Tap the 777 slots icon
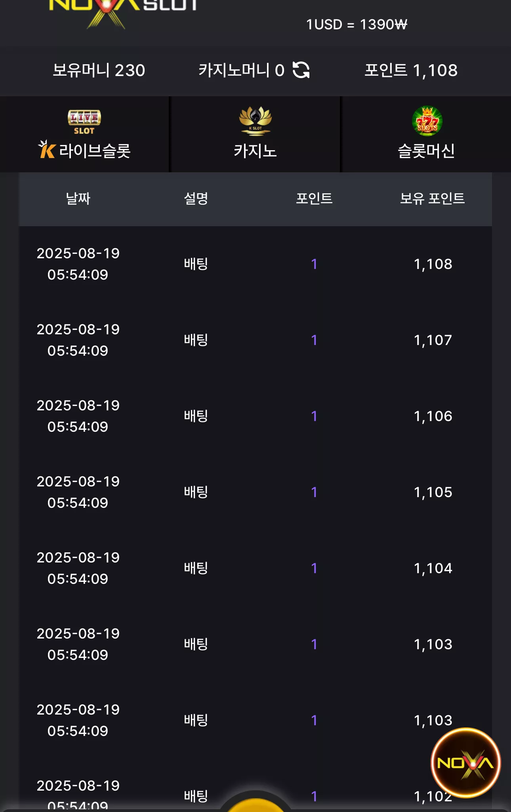511x812 pixels. 427,121
